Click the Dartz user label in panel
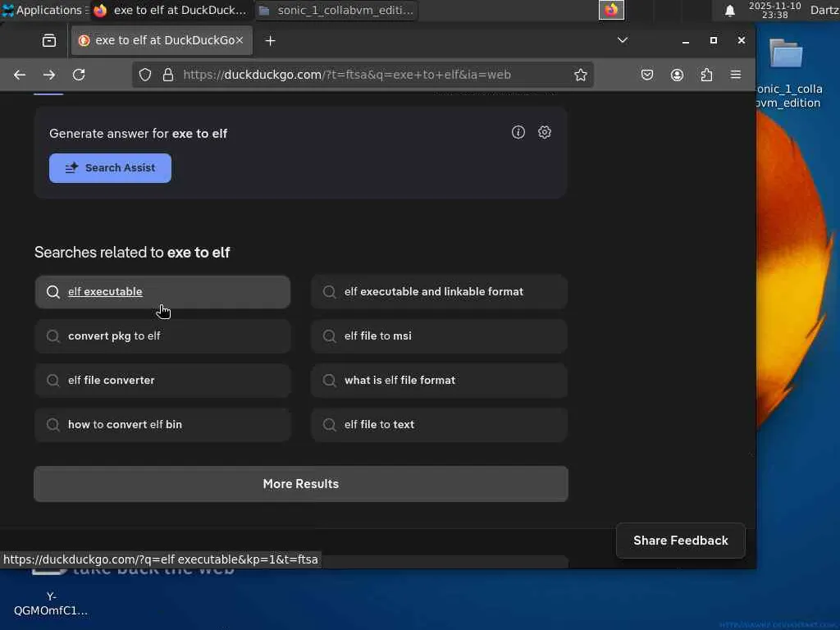840x630 pixels. pyautogui.click(x=824, y=10)
